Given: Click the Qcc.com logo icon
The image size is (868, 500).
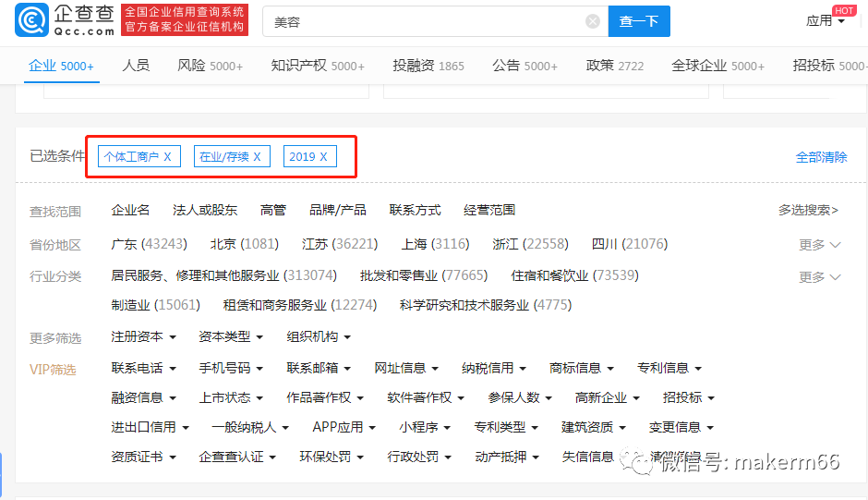Looking at the screenshot, I should click(x=31, y=19).
